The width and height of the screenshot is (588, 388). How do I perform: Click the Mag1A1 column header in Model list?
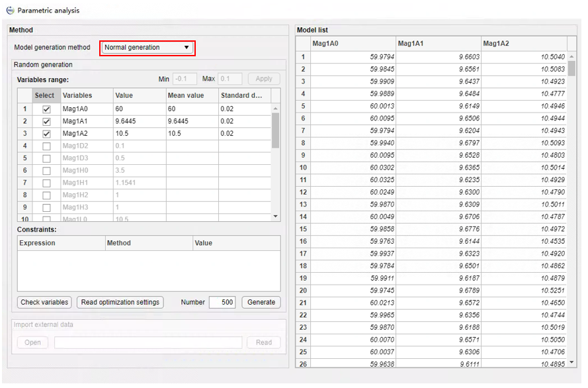(x=439, y=44)
